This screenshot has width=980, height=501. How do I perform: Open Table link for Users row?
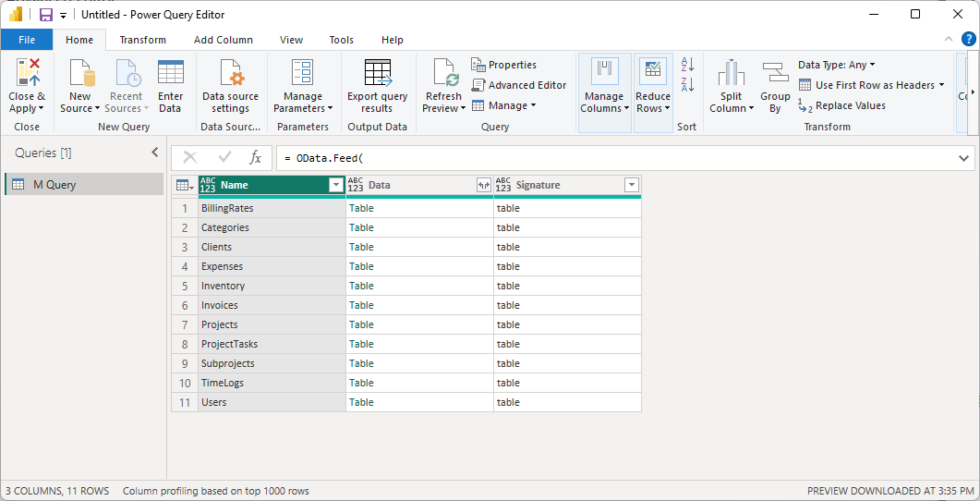point(361,402)
